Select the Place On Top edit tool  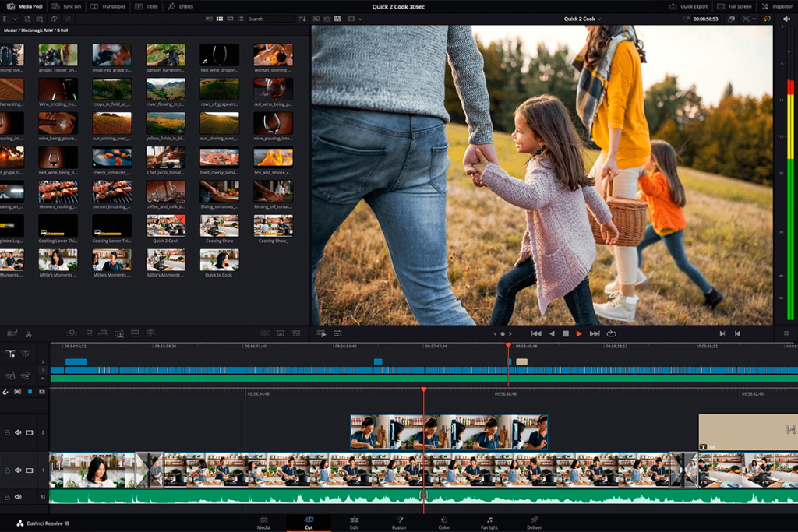coord(136,333)
